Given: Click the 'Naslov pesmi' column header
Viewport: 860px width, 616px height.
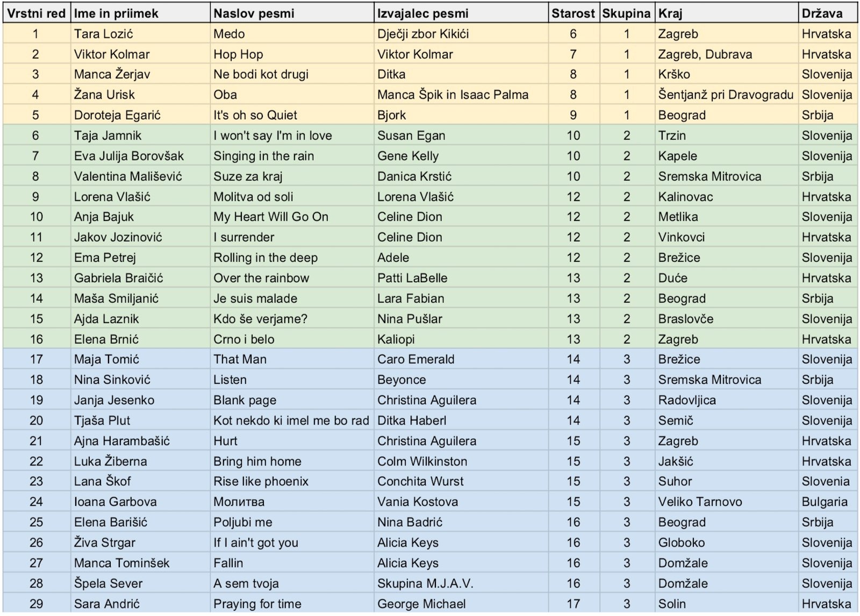Looking at the screenshot, I should point(254,13).
